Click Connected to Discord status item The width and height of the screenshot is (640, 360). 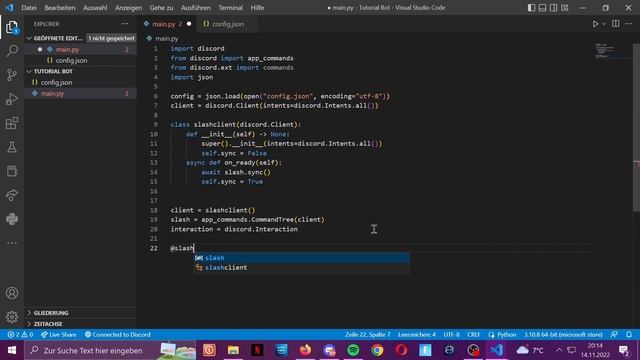(x=118, y=335)
